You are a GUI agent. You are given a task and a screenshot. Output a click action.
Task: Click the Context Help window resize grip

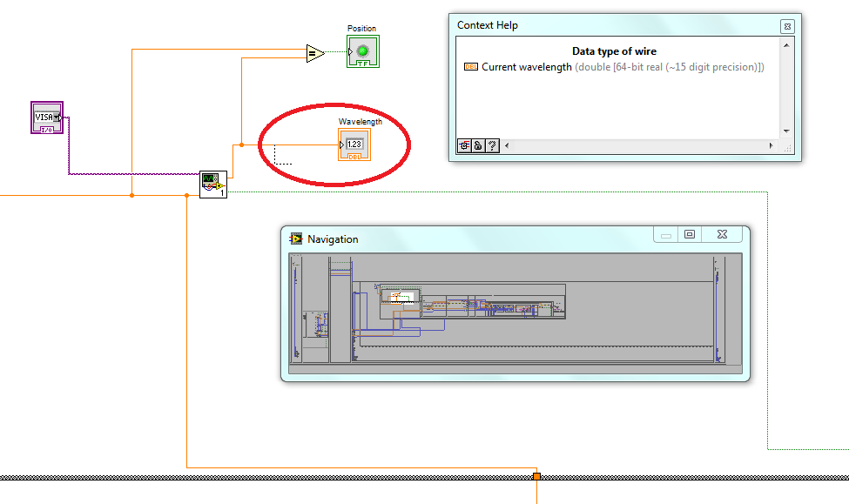coord(787,147)
